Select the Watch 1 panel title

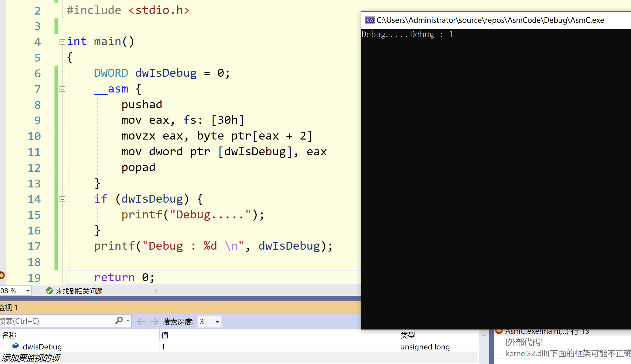(9, 308)
